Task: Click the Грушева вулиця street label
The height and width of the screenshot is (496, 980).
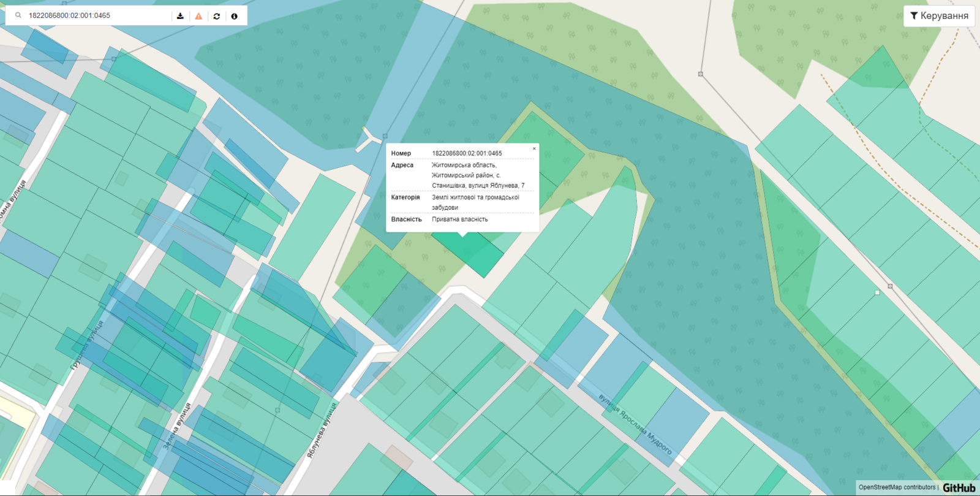Action: [x=87, y=345]
